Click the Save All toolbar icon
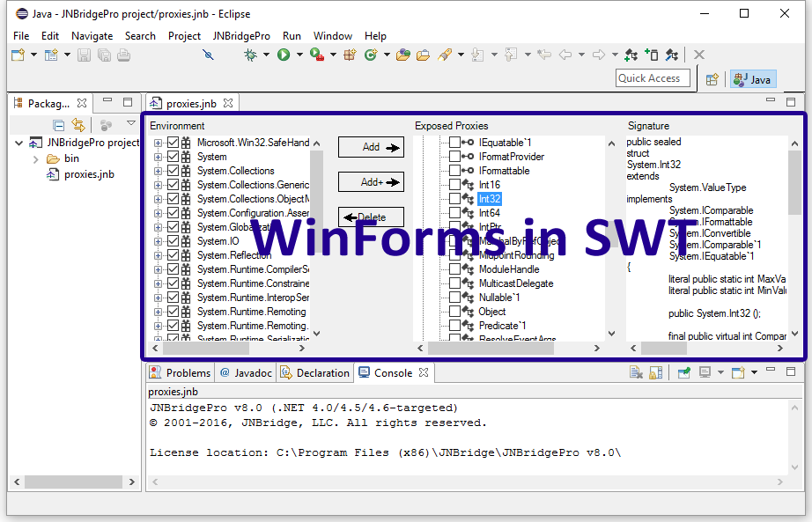The height and width of the screenshot is (522, 812). (104, 55)
